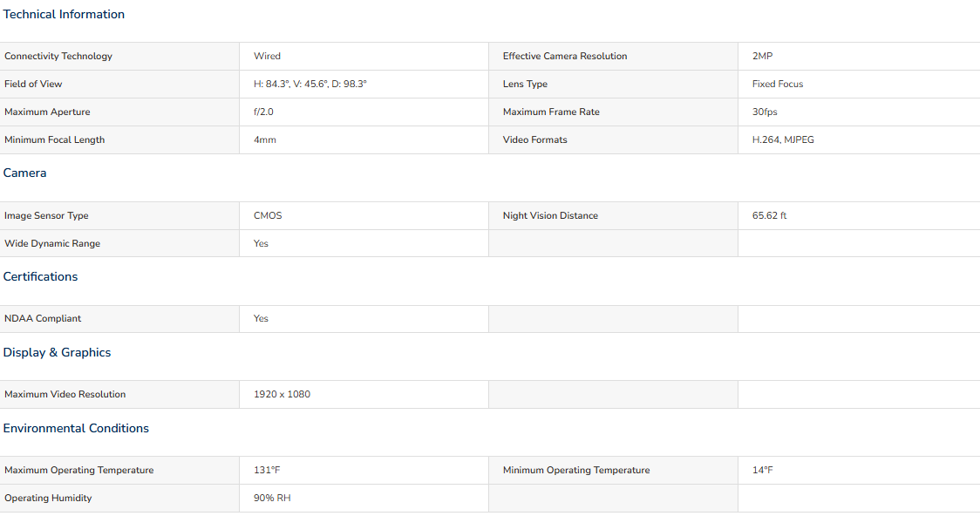Viewport: 980px width, 516px height.
Task: Click the Display & Graphics heading
Action: click(x=57, y=352)
